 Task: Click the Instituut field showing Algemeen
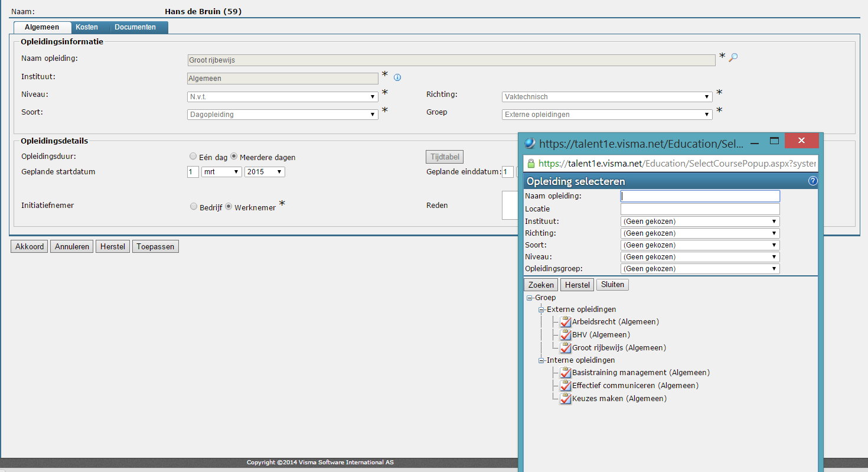pyautogui.click(x=283, y=78)
